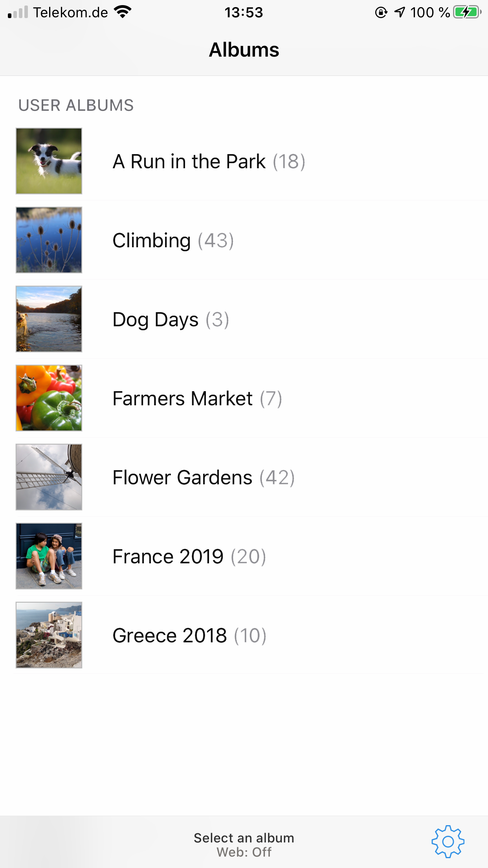
Task: Tap the Greece 2018 village thumbnail
Action: tap(49, 635)
